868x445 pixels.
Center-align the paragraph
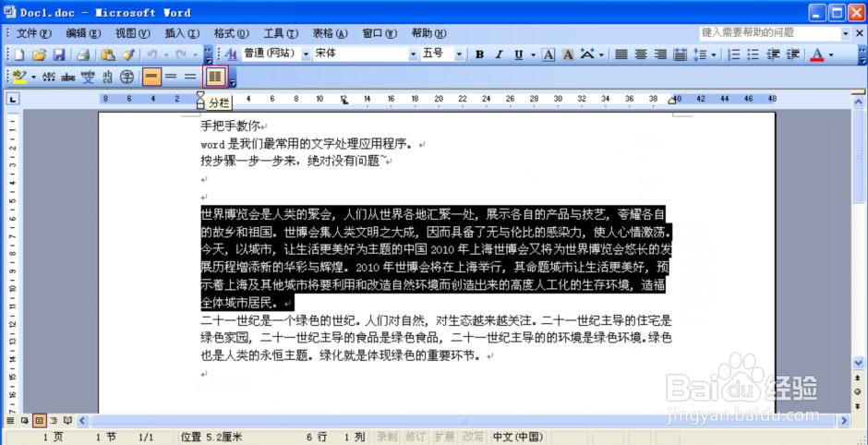pos(641,54)
